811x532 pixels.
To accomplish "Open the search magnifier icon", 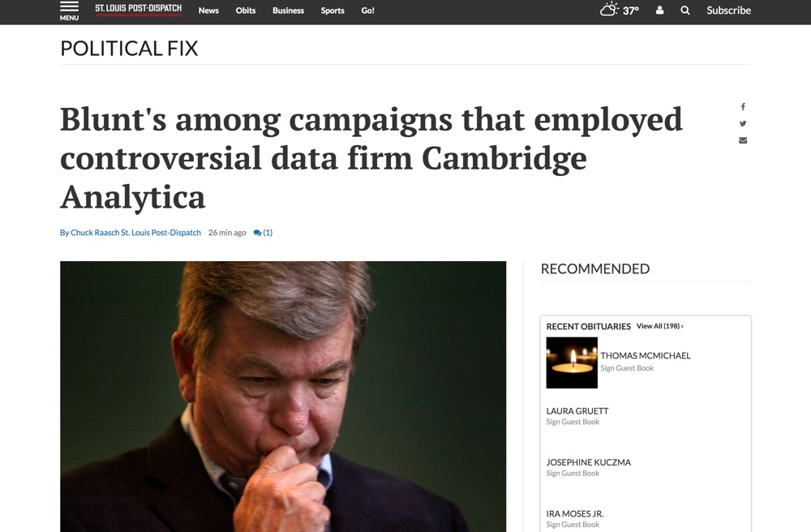I will point(685,11).
